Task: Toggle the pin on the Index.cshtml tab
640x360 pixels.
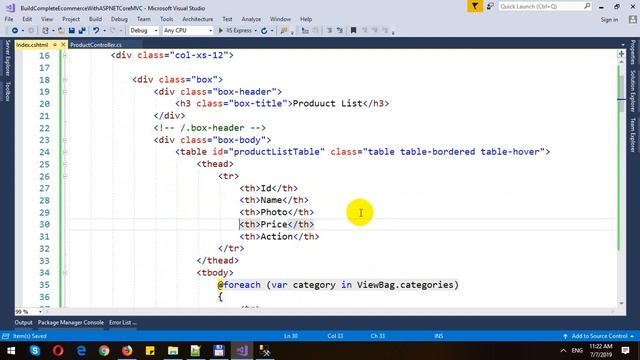Action: click(55, 44)
